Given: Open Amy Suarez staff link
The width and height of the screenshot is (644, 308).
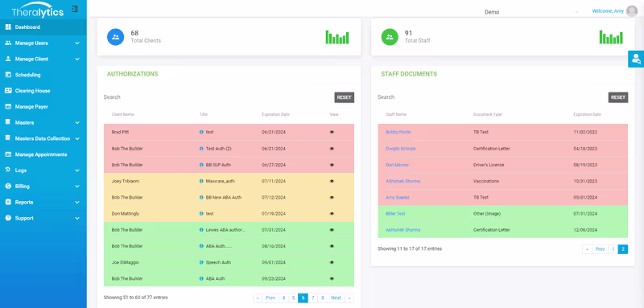Looking at the screenshot, I should (397, 197).
